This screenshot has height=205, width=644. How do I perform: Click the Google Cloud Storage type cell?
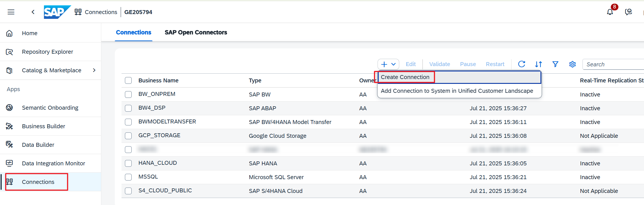(x=277, y=136)
